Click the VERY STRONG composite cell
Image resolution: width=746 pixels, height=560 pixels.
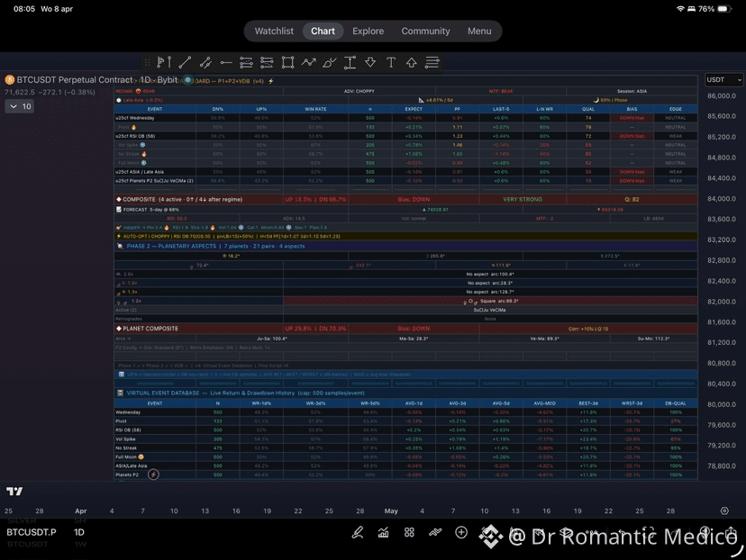[x=523, y=200]
